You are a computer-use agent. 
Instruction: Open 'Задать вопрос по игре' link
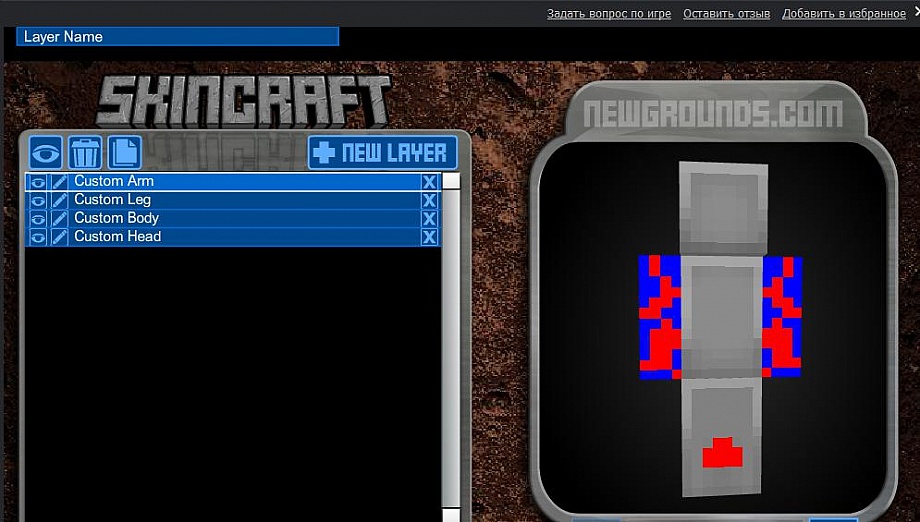point(609,13)
